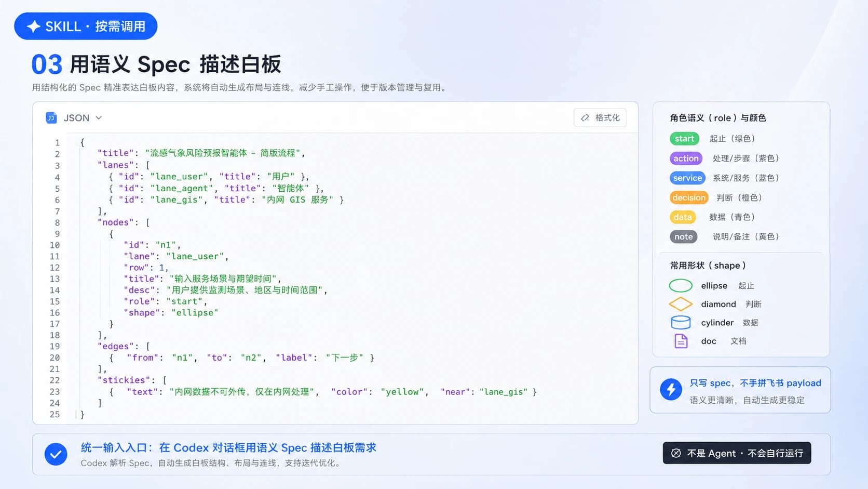Select the yellow data role tag
The height and width of the screenshot is (489, 868).
[x=683, y=217]
